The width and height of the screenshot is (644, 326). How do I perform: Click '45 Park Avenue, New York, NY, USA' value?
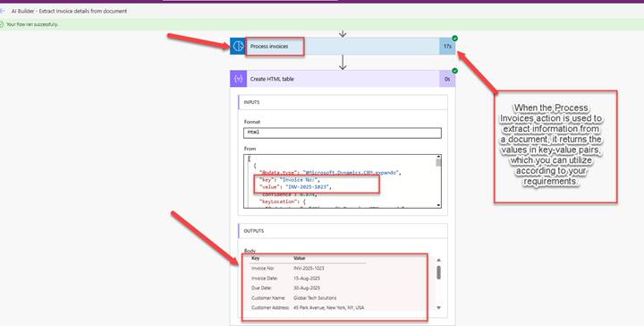click(328, 307)
